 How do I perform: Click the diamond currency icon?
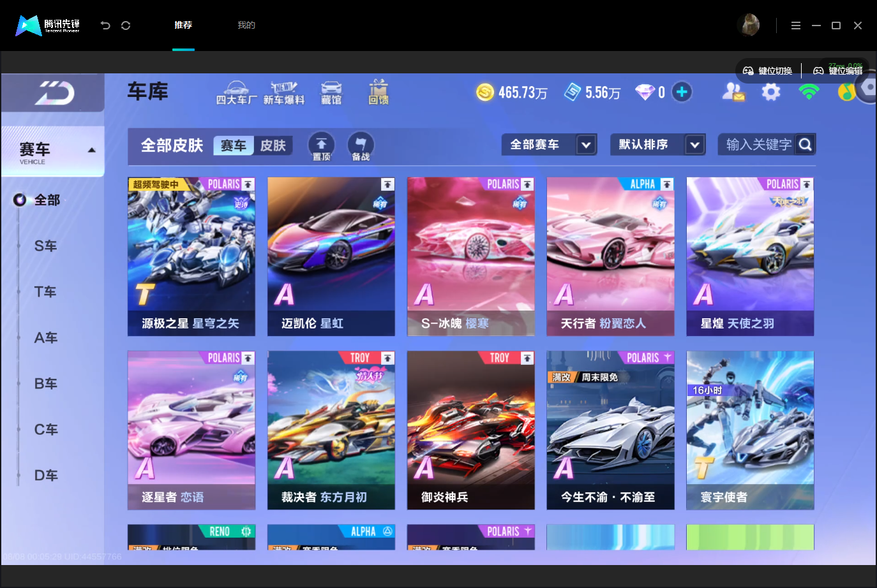tap(645, 92)
